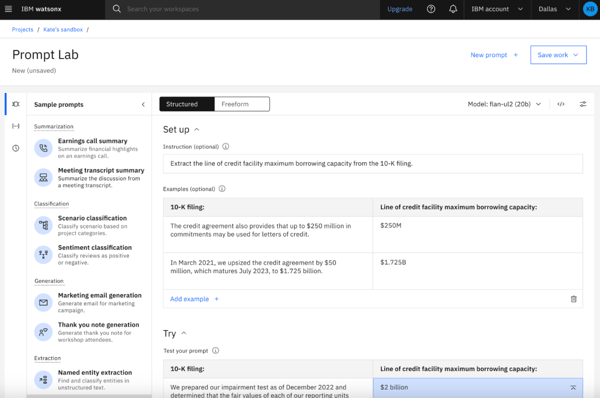This screenshot has height=398, width=600.
Task: Click the $1.725B example output cell
Action: pos(478,271)
